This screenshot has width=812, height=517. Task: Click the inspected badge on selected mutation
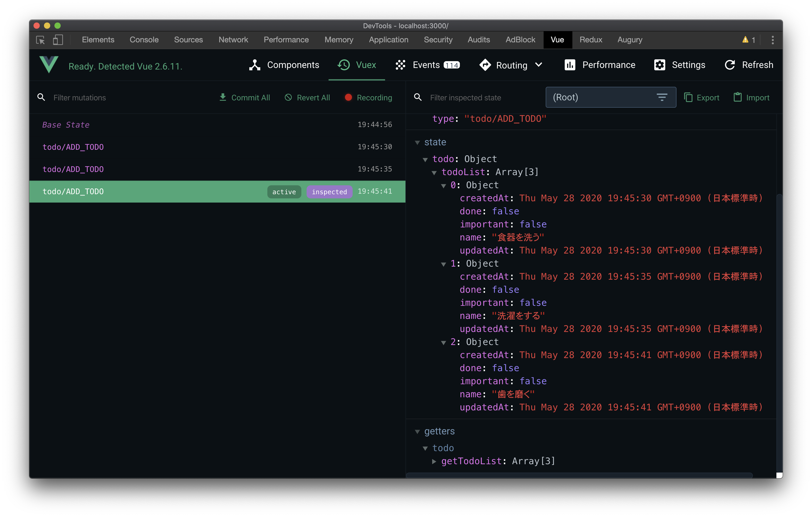pos(329,192)
